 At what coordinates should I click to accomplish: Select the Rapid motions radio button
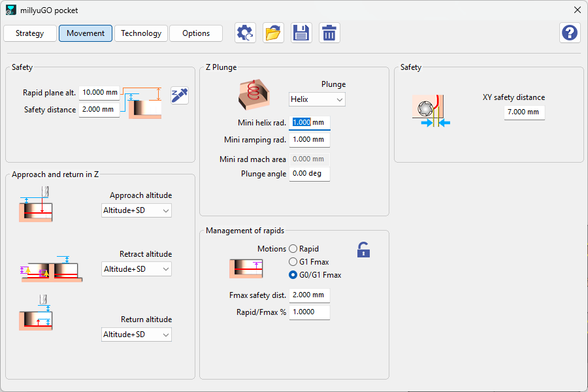293,249
